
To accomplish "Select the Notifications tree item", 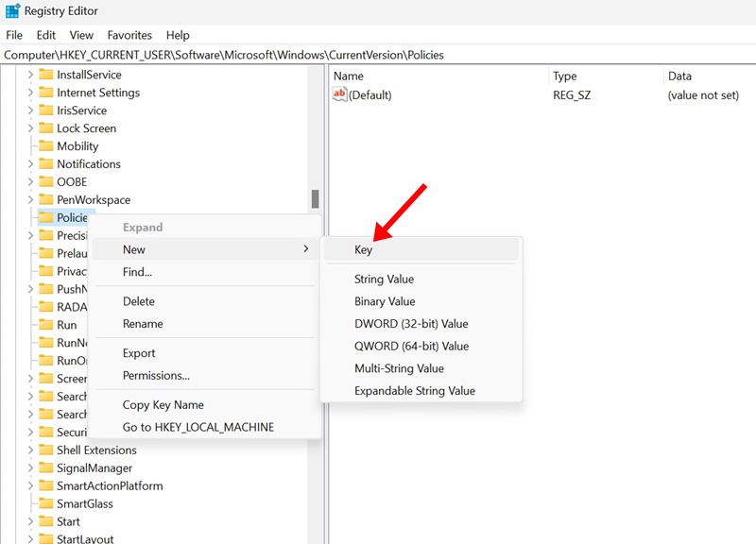I will [x=89, y=164].
